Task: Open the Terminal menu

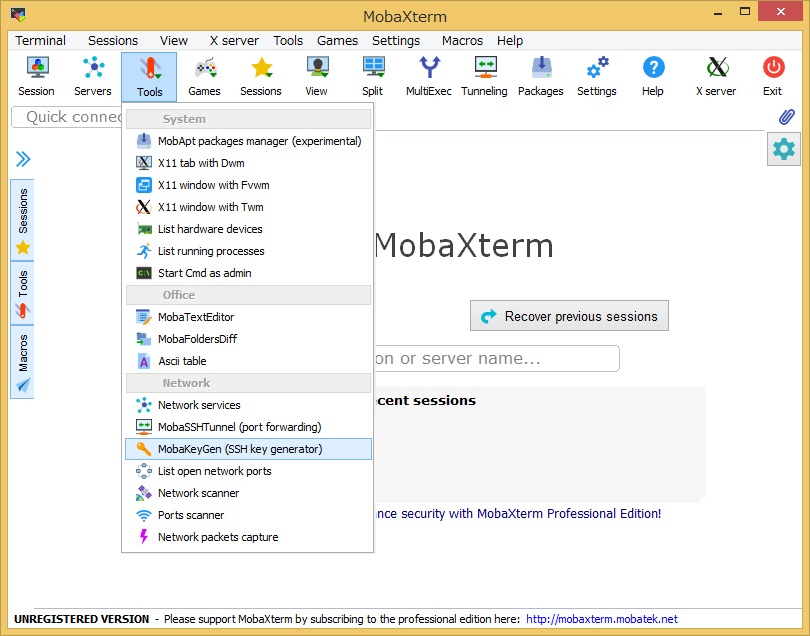Action: pyautogui.click(x=40, y=40)
